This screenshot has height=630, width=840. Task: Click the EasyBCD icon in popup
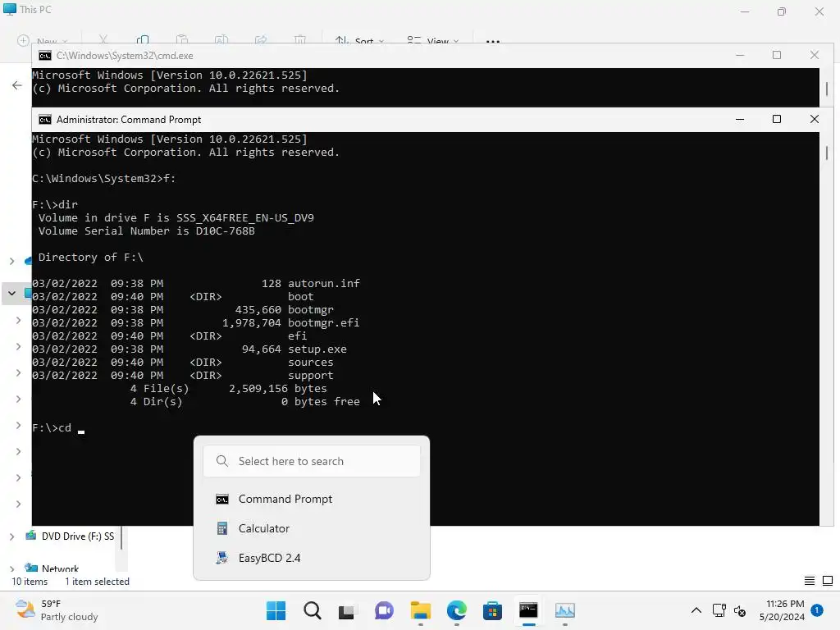point(221,558)
